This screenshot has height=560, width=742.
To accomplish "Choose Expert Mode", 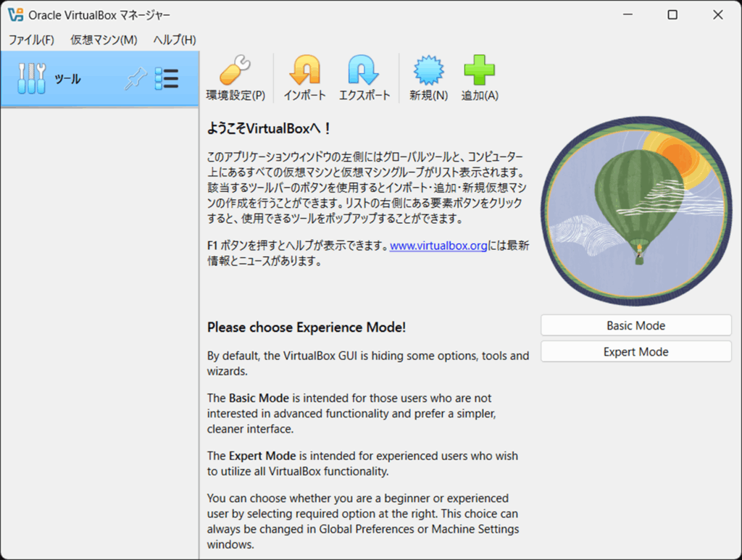I will [636, 352].
